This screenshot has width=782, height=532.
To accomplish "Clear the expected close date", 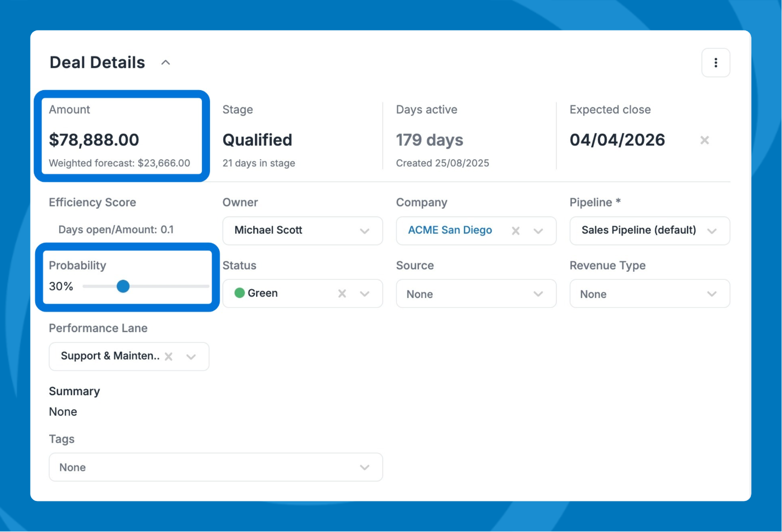I will (704, 140).
